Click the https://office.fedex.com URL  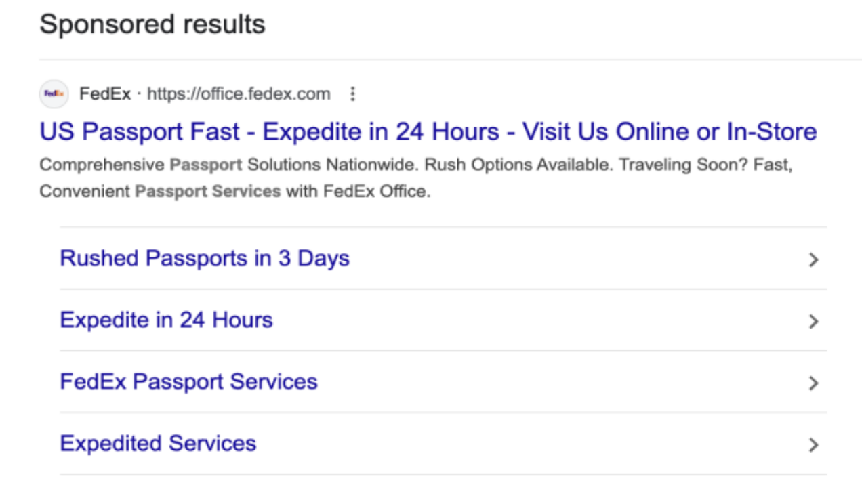(x=239, y=94)
